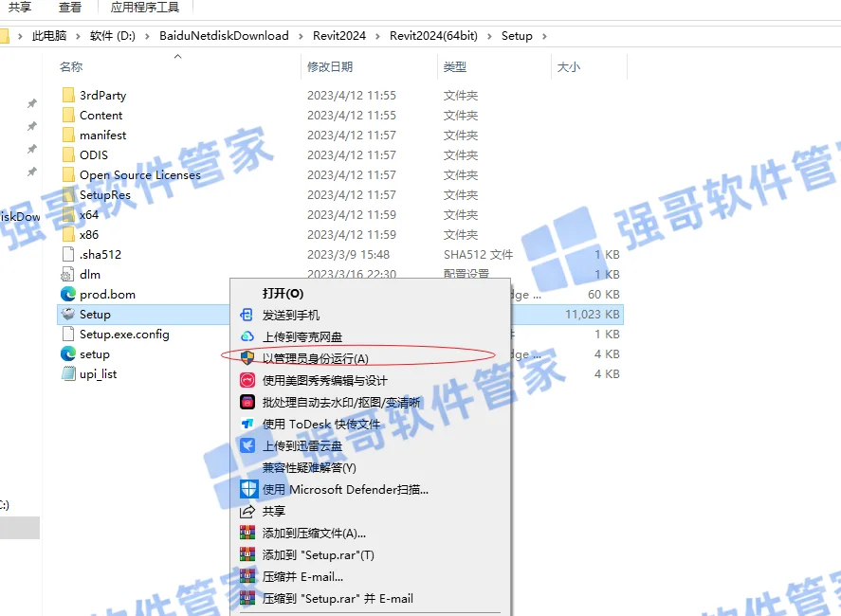The height and width of the screenshot is (616, 841).
Task: Click the 美图秀秀 icon
Action: [247, 380]
